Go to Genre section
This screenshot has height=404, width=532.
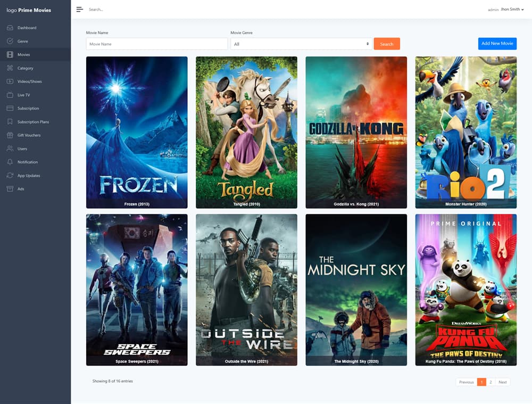[x=35, y=41]
